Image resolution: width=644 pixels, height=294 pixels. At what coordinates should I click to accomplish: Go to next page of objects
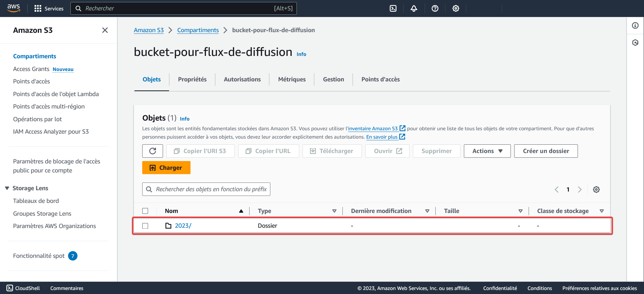pos(580,190)
